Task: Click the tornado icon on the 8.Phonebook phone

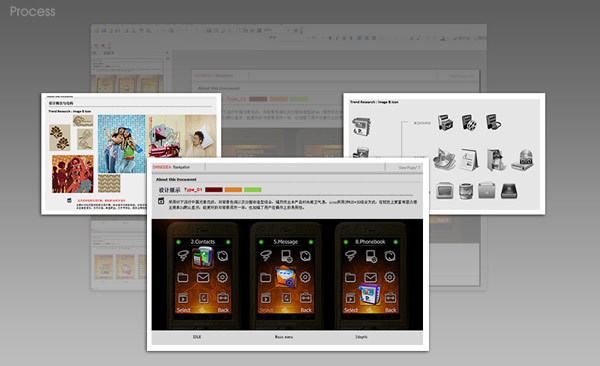Action: (x=351, y=256)
